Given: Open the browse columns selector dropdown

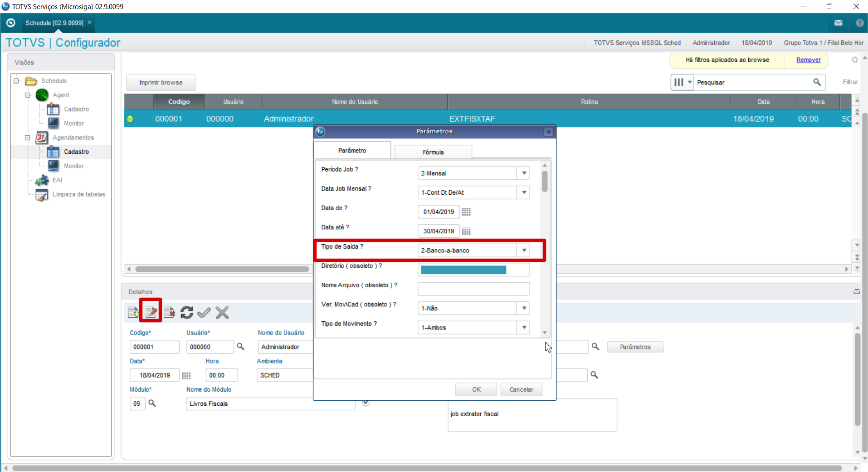Looking at the screenshot, I should (x=683, y=82).
